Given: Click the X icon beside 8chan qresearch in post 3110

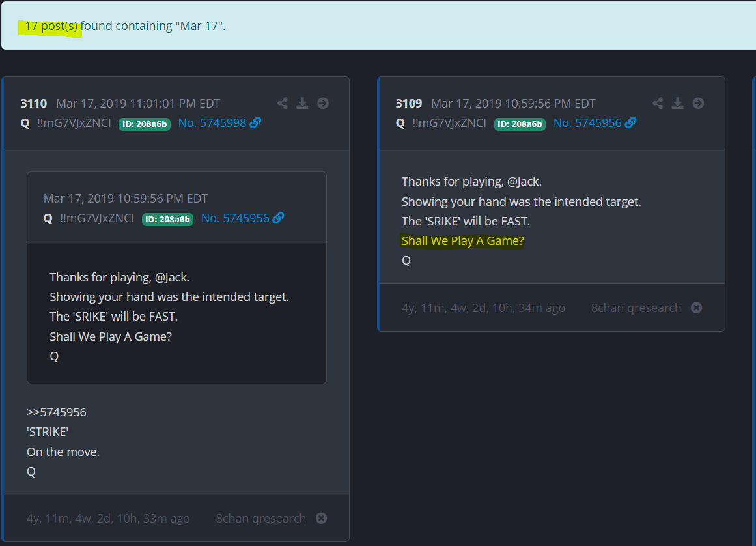Looking at the screenshot, I should pos(321,518).
